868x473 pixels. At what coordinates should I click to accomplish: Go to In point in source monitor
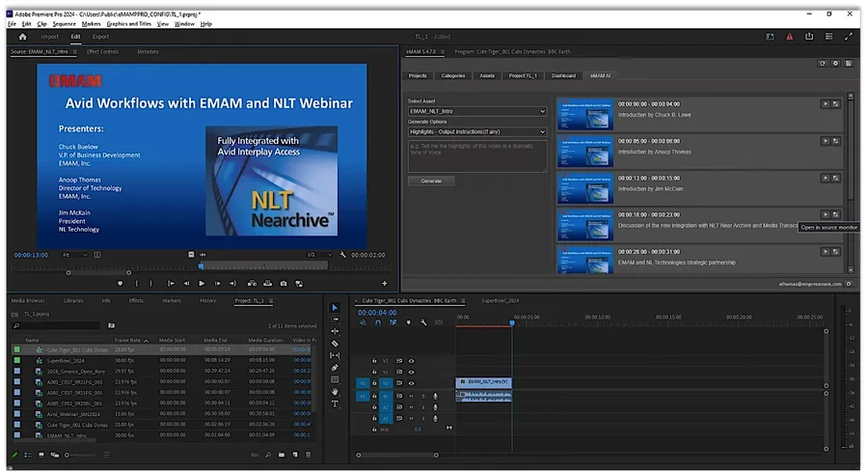pyautogui.click(x=171, y=284)
